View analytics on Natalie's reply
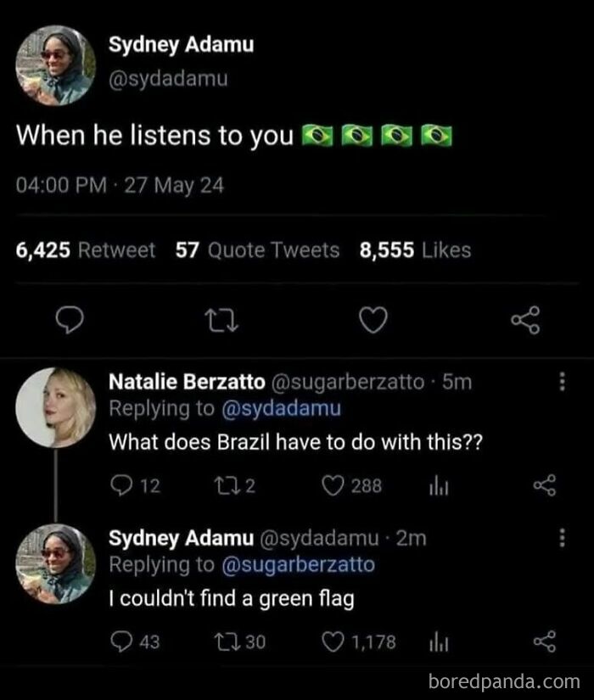Viewport: 594px width, 700px height. pyautogui.click(x=437, y=485)
